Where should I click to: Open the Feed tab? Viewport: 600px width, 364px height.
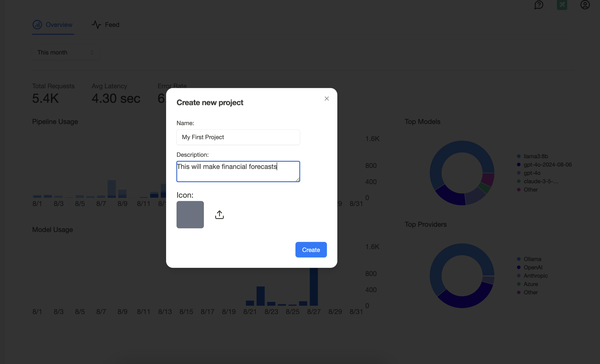pyautogui.click(x=105, y=25)
